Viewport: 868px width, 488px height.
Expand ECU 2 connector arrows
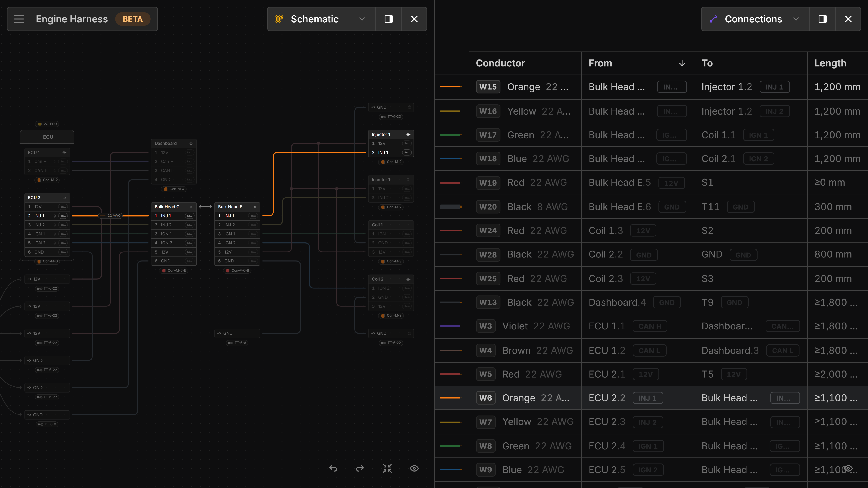[64, 198]
